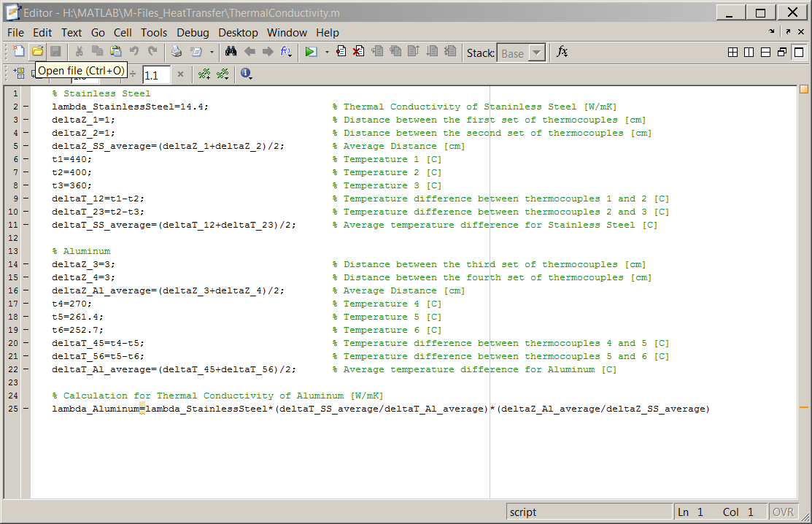Click the orange message indicator box
The height and width of the screenshot is (524, 812).
coord(804,89)
